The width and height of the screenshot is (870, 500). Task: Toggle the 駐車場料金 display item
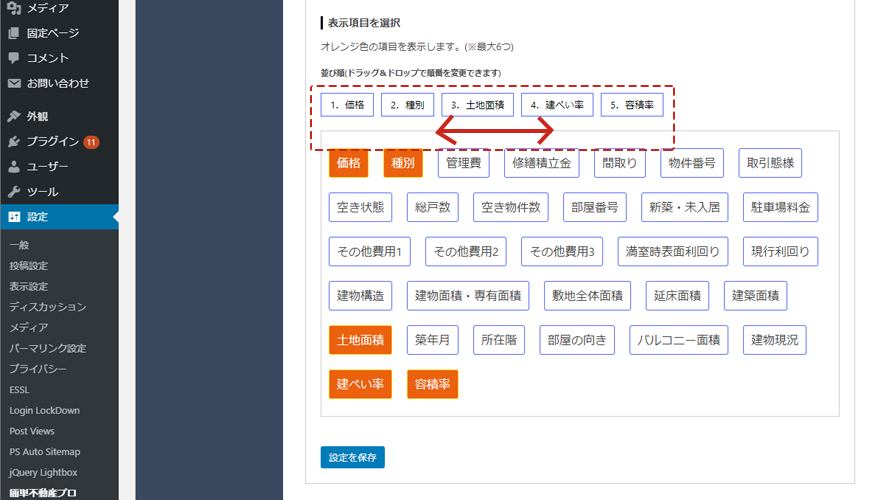point(782,207)
